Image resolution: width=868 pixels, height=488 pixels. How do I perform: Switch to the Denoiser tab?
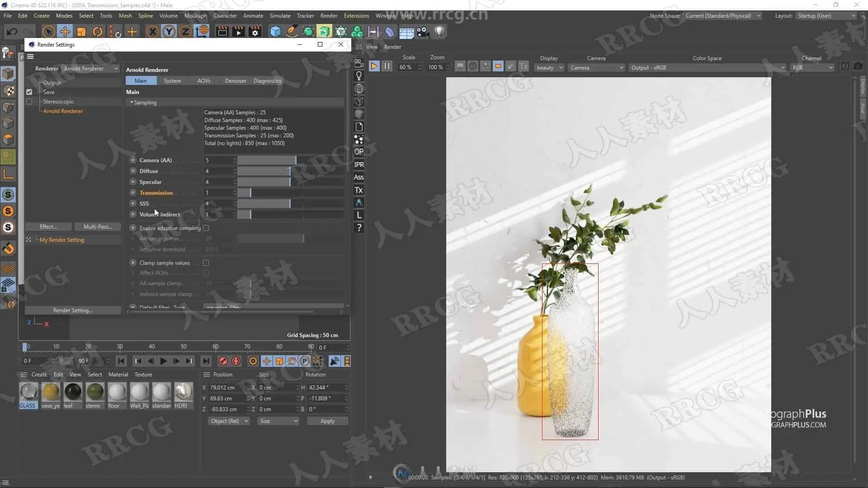pyautogui.click(x=235, y=81)
